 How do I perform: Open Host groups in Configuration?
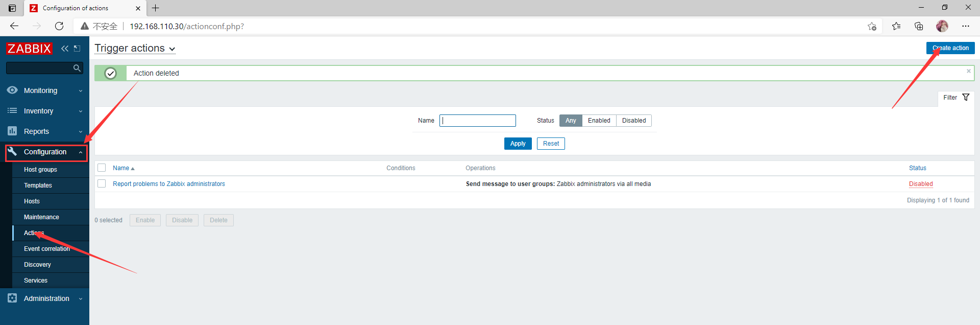pyautogui.click(x=40, y=170)
